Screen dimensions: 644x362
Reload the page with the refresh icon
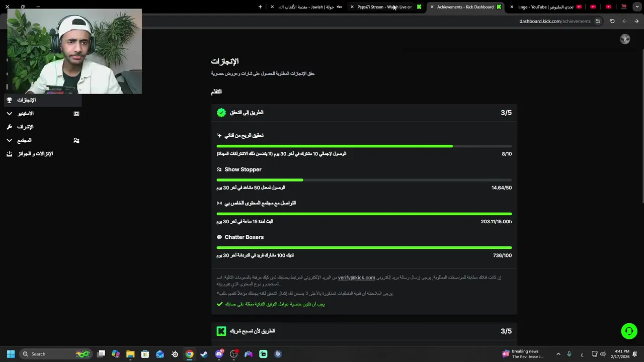click(612, 21)
